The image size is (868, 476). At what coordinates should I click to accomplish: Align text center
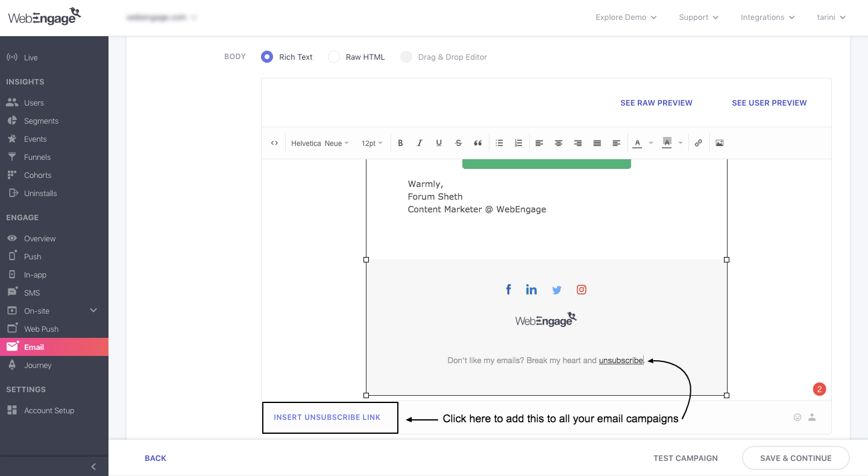(x=559, y=143)
